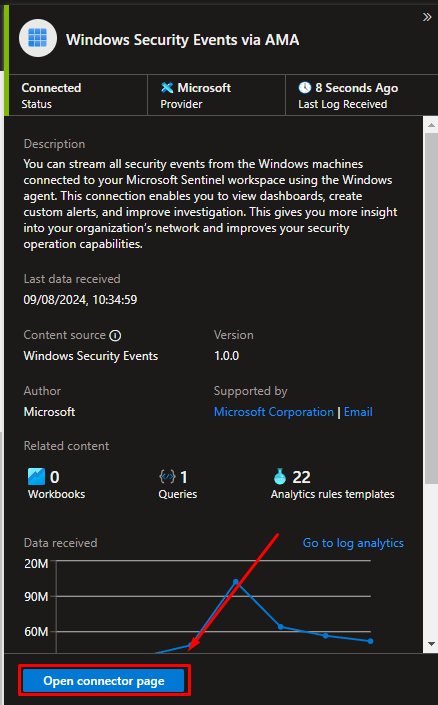The image size is (438, 705).
Task: Open the Microsoft Corporation support link
Action: [x=273, y=412]
